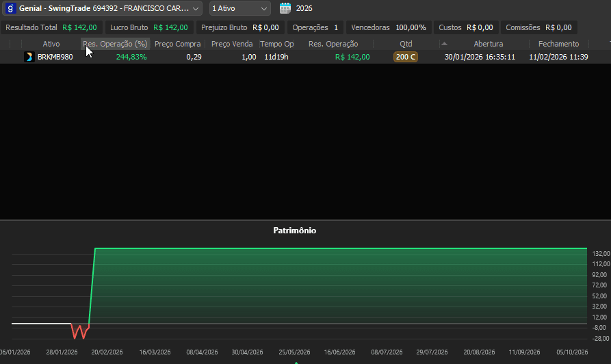Click the 20/02/2026 date on chart axis
The height and width of the screenshot is (364, 611).
tap(107, 352)
